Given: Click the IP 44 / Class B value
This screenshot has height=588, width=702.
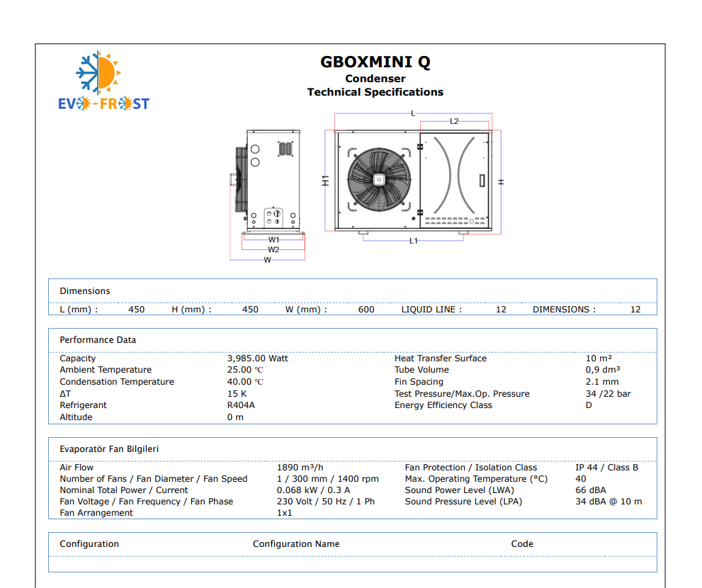Looking at the screenshot, I should pyautogui.click(x=607, y=468).
